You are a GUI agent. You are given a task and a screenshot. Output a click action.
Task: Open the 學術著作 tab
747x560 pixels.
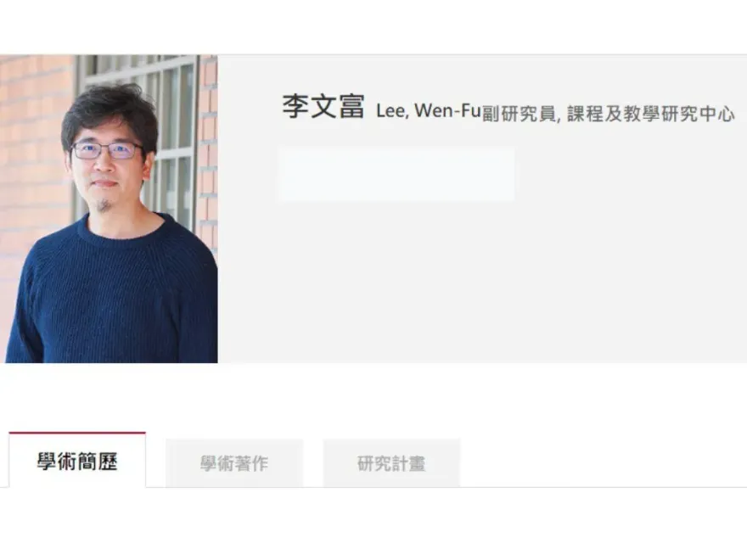pos(234,463)
